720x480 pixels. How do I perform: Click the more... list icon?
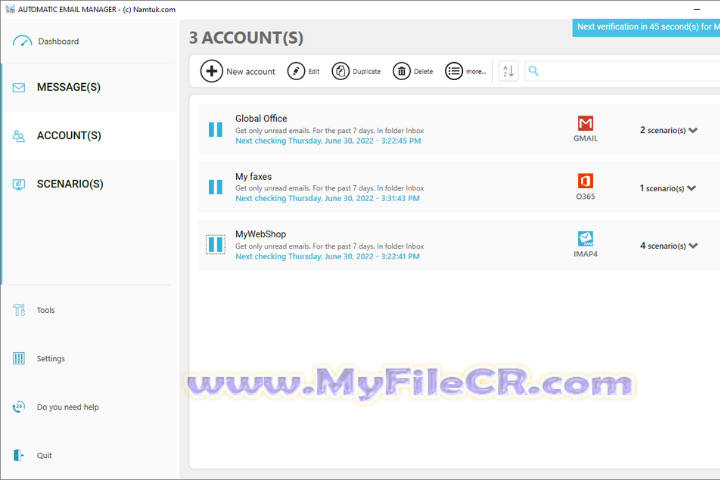(x=454, y=71)
